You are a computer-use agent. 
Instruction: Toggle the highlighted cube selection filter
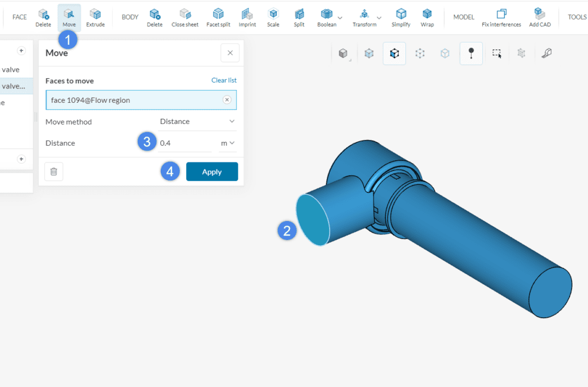(x=394, y=53)
